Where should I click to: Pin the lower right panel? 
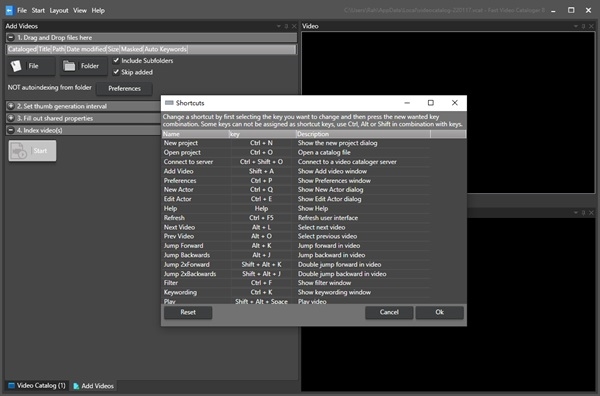point(583,212)
